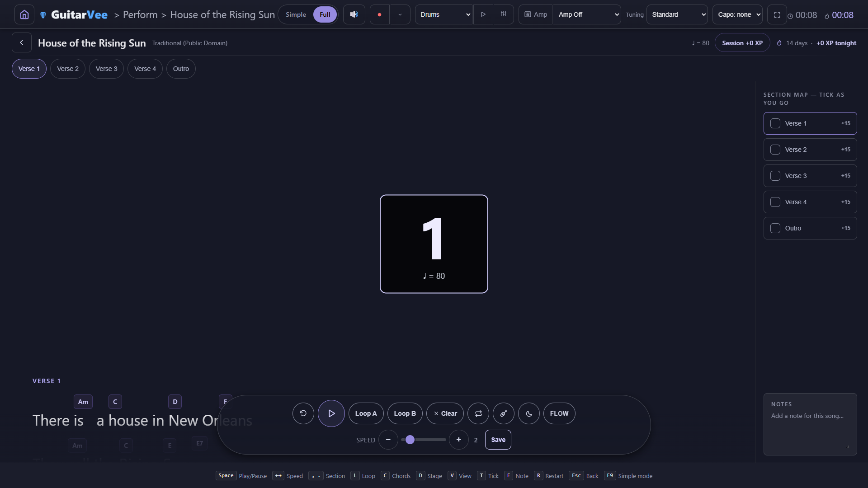
Task: Select the Verse 4 tab
Action: 145,69
